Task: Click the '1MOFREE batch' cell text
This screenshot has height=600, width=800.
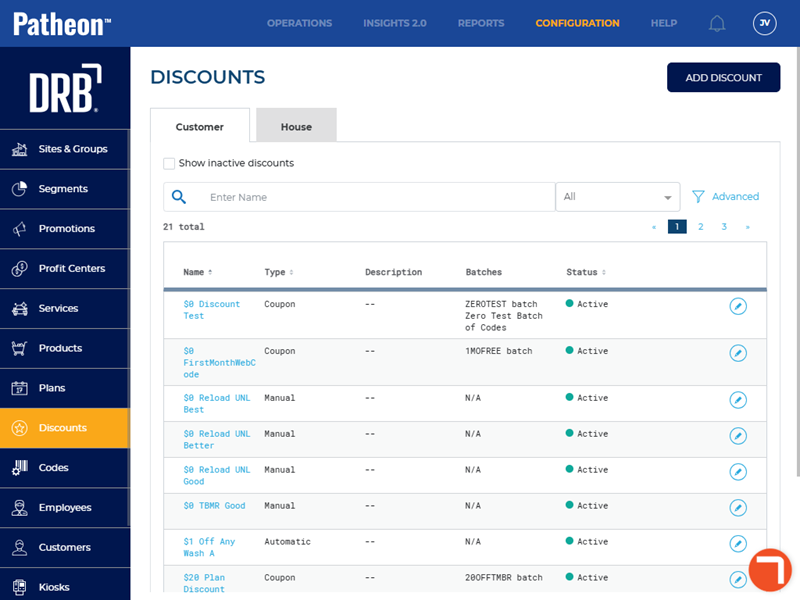Action: click(x=498, y=351)
